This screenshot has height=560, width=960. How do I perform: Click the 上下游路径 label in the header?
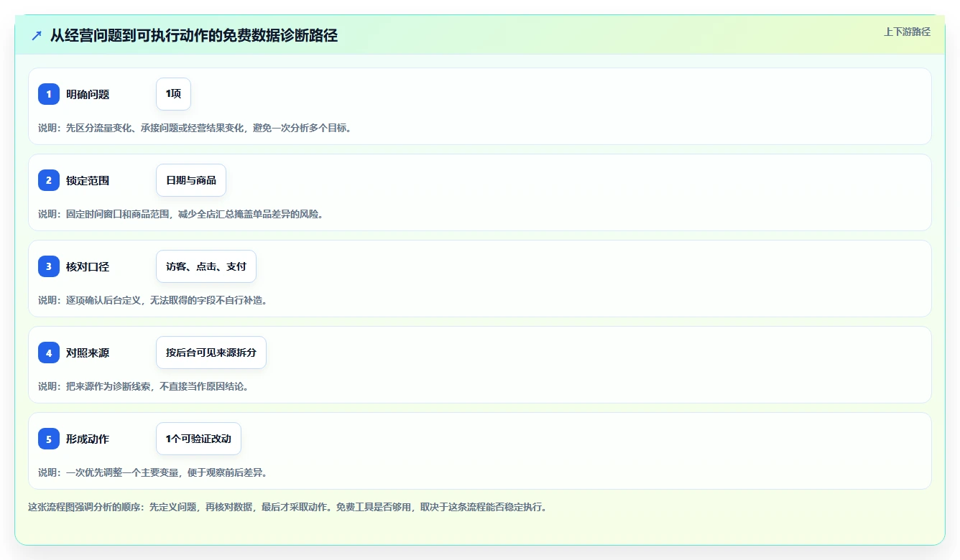[907, 32]
